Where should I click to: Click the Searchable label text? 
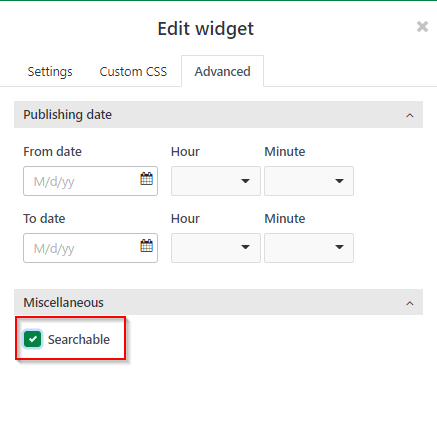pos(79,340)
